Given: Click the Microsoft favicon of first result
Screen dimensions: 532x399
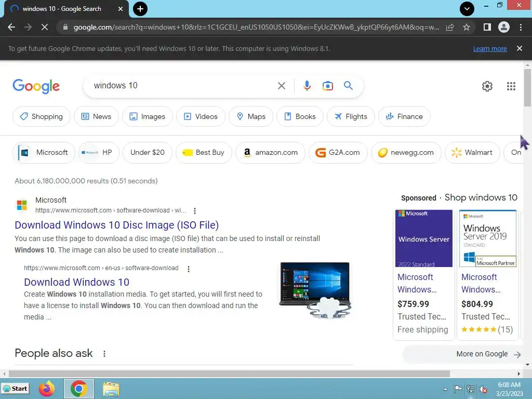Looking at the screenshot, I should 22,205.
